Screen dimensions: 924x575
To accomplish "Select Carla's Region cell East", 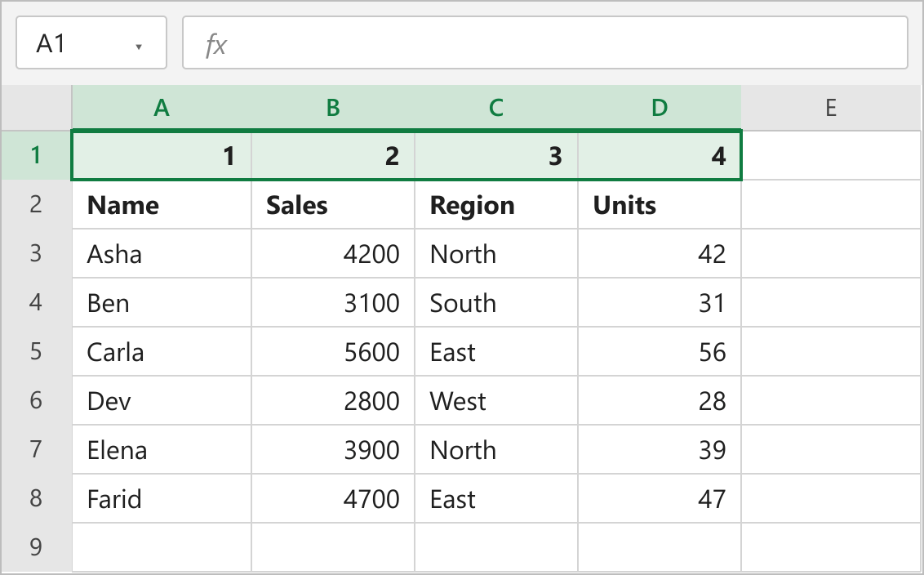I will (x=496, y=351).
